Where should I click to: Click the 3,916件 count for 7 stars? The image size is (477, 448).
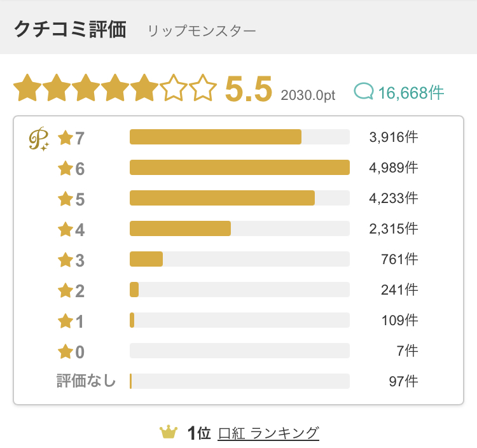click(x=393, y=137)
